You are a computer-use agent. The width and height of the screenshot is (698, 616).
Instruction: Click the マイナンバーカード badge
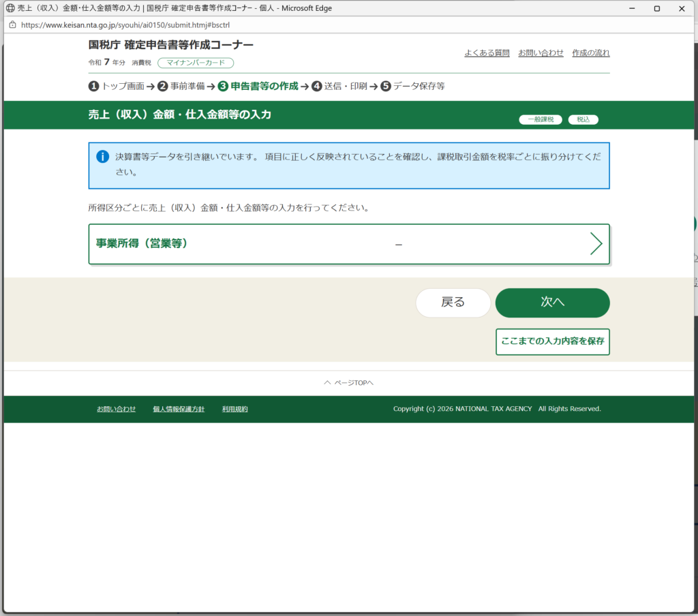[x=196, y=63]
